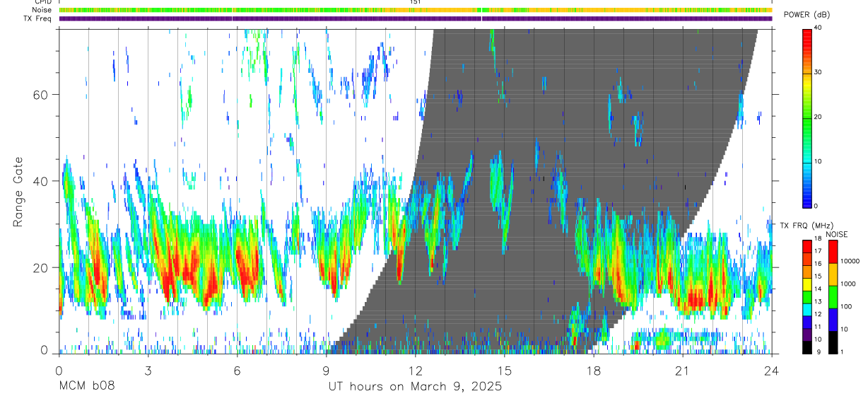Click the "40" tick on the POWER color bar
Viewport: 868px width, 401px height.
(819, 28)
